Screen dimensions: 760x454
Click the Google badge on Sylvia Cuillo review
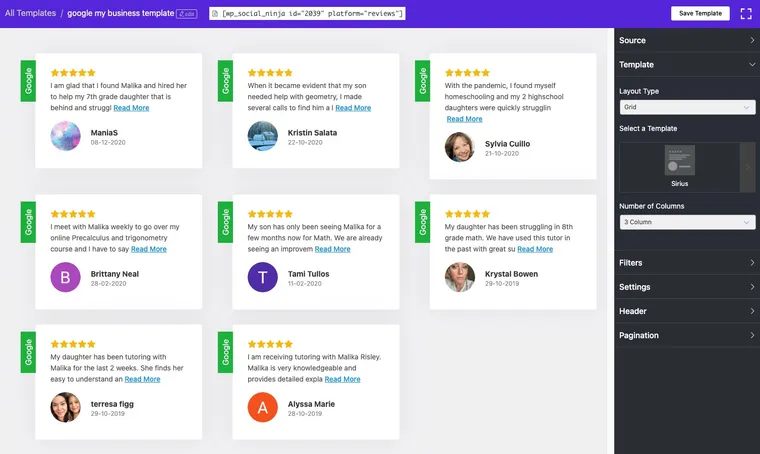[x=423, y=80]
